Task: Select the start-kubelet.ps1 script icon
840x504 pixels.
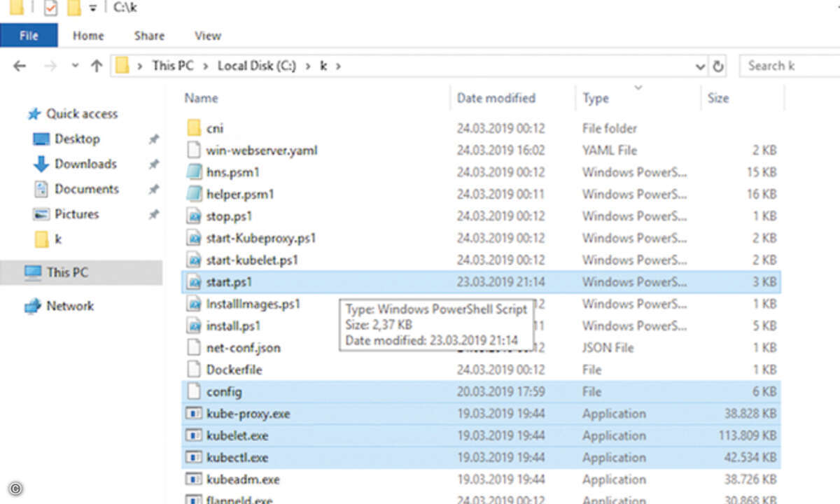Action: pos(194,260)
